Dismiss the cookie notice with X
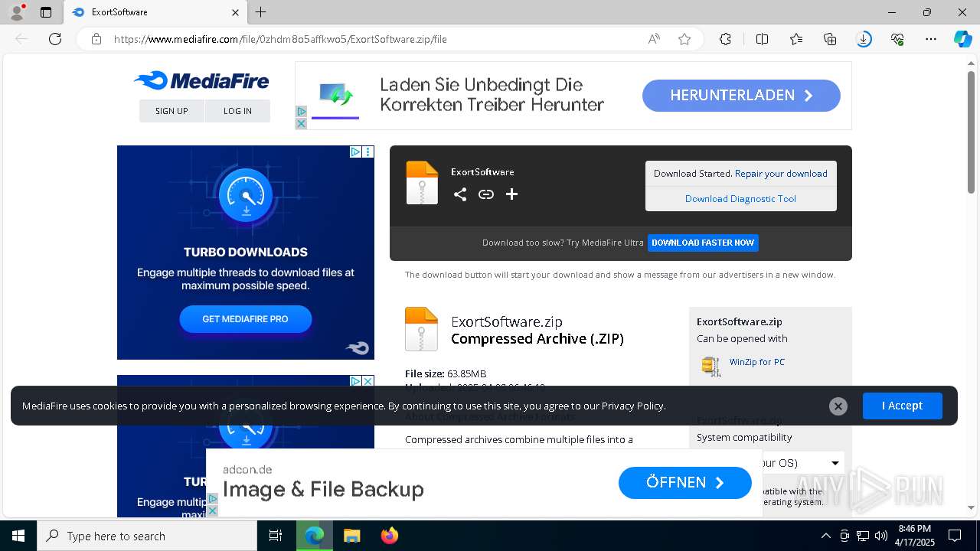The image size is (980, 551). [838, 406]
